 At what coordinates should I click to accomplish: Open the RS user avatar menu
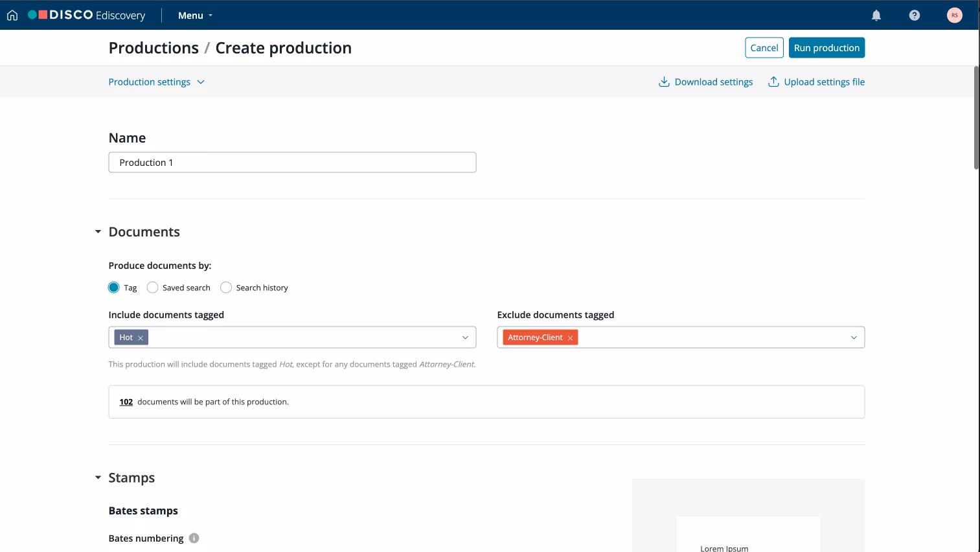[955, 15]
